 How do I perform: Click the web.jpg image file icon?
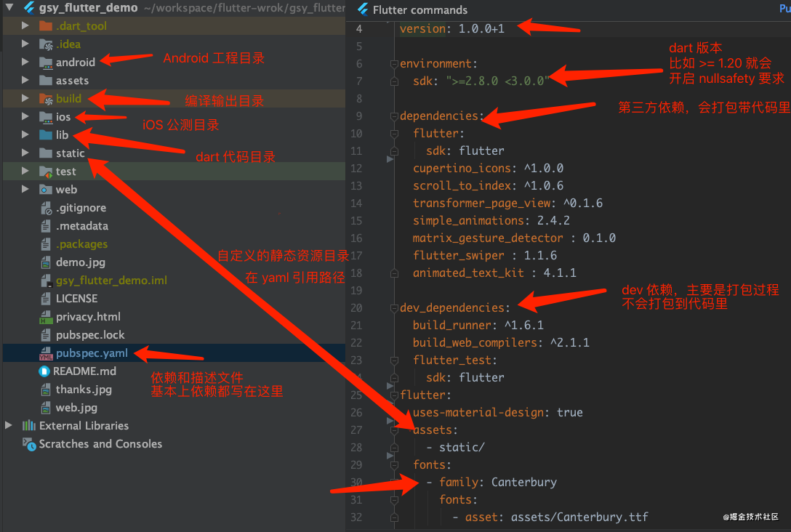[46, 408]
